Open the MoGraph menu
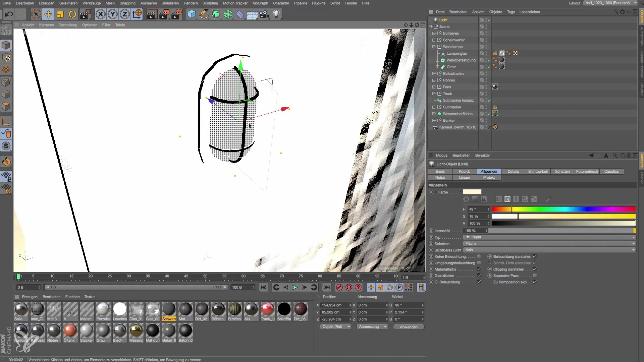The image size is (644, 362). point(260,3)
